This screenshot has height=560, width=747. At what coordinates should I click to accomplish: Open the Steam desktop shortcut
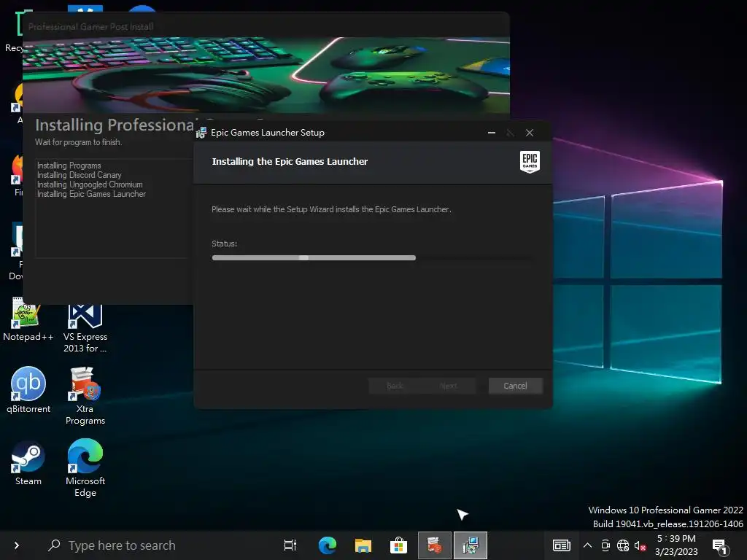(28, 463)
